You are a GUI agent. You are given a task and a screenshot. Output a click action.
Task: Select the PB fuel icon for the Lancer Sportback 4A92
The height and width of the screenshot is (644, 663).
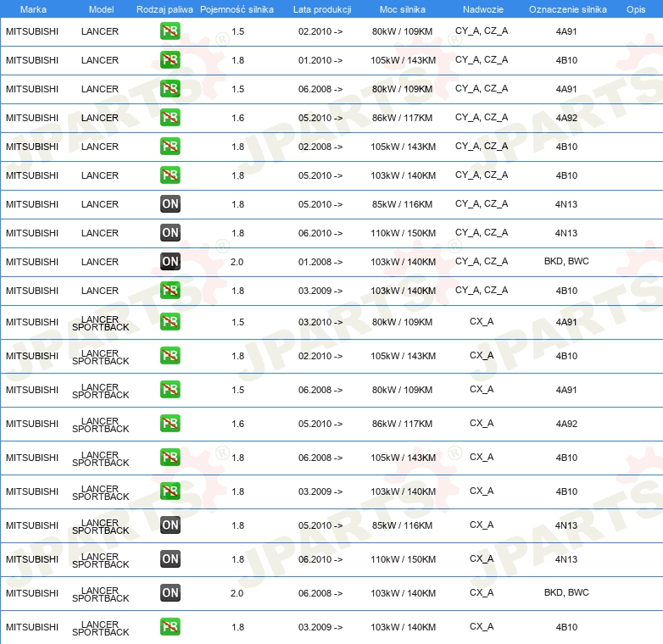pos(170,424)
